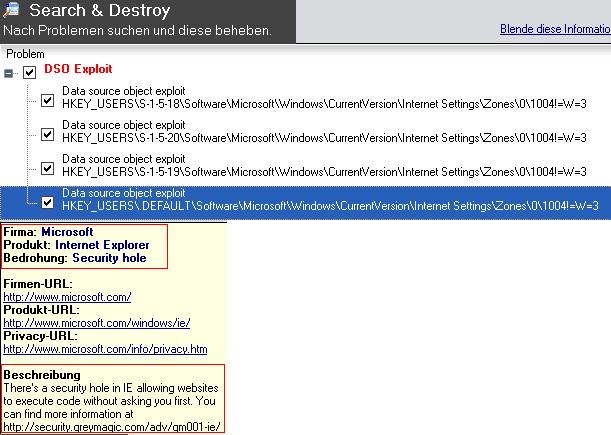Click the 'Firma: Microsoft' text
Screen dimensions: 611x435
48,232
